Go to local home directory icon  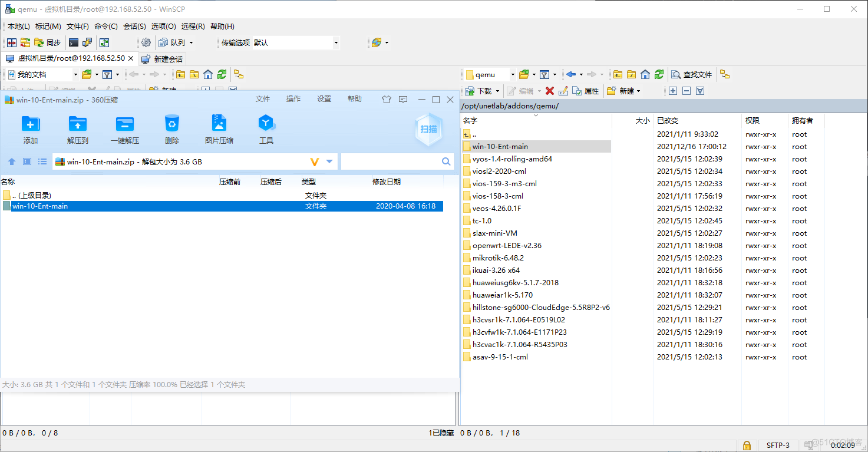pyautogui.click(x=208, y=74)
